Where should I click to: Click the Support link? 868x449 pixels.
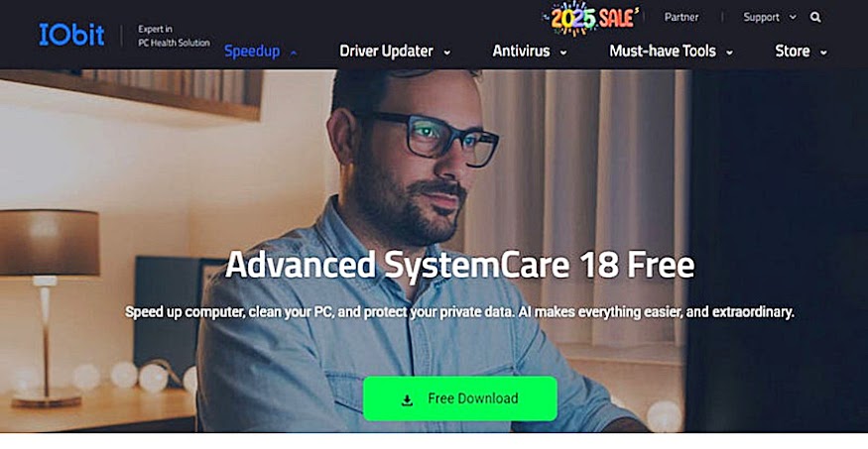coord(761,17)
